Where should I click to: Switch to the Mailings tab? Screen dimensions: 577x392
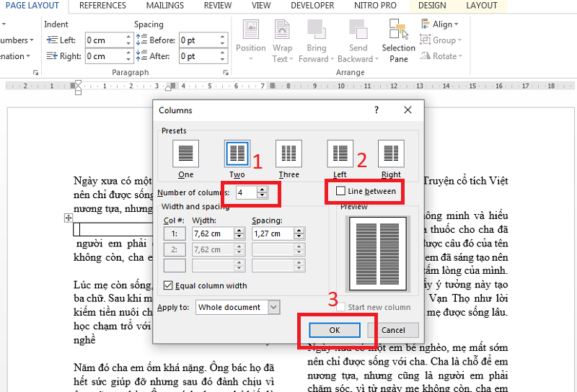click(x=165, y=6)
